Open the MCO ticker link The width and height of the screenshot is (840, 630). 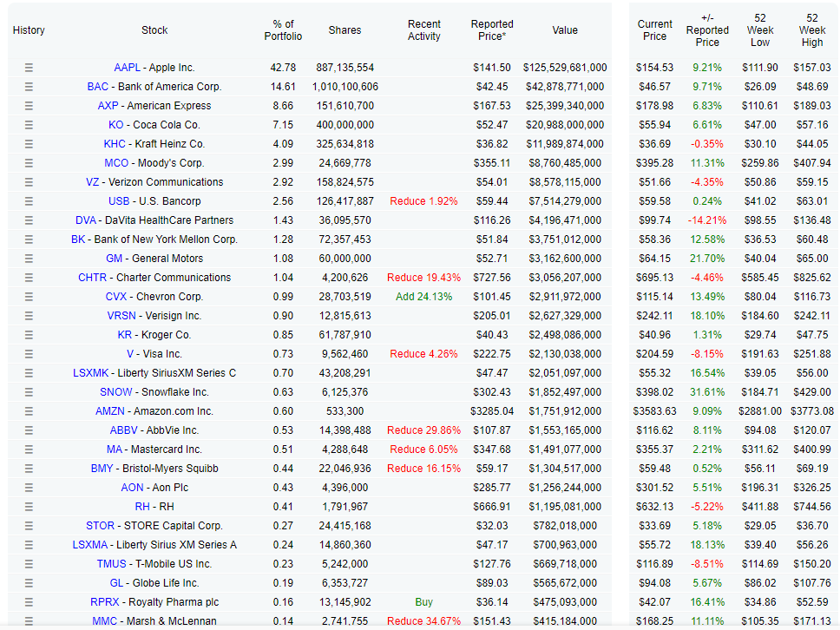tap(116, 163)
